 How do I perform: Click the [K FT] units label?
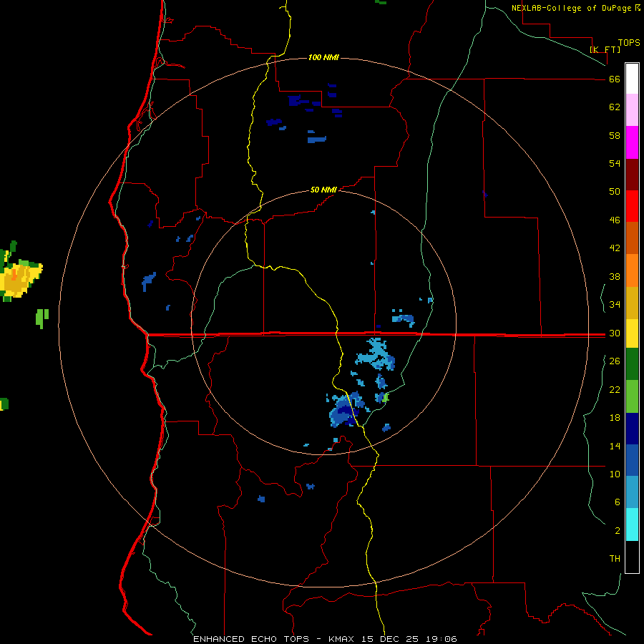(605, 49)
